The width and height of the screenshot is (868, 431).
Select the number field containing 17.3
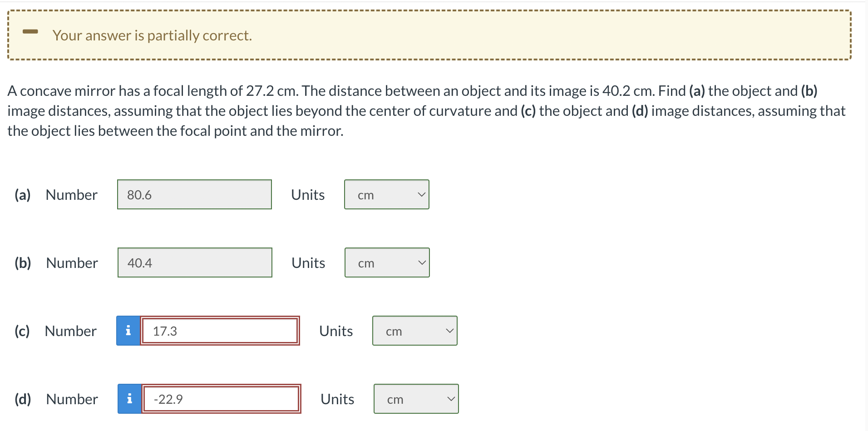220,331
